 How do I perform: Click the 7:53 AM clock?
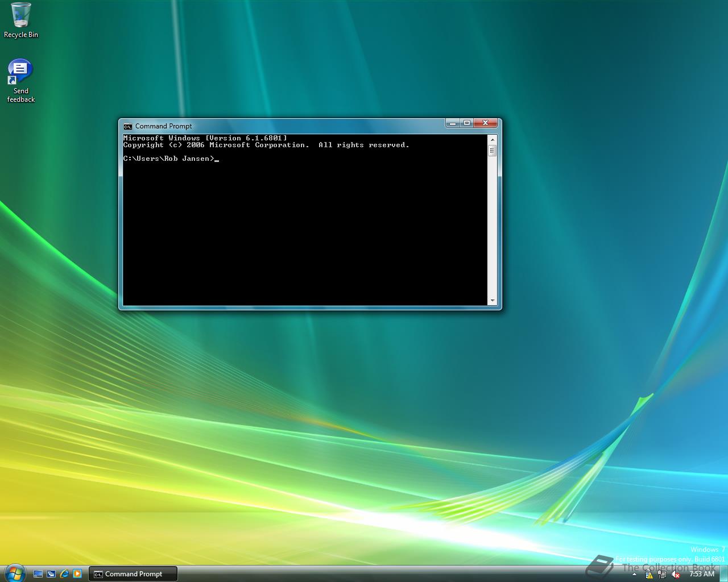click(701, 574)
